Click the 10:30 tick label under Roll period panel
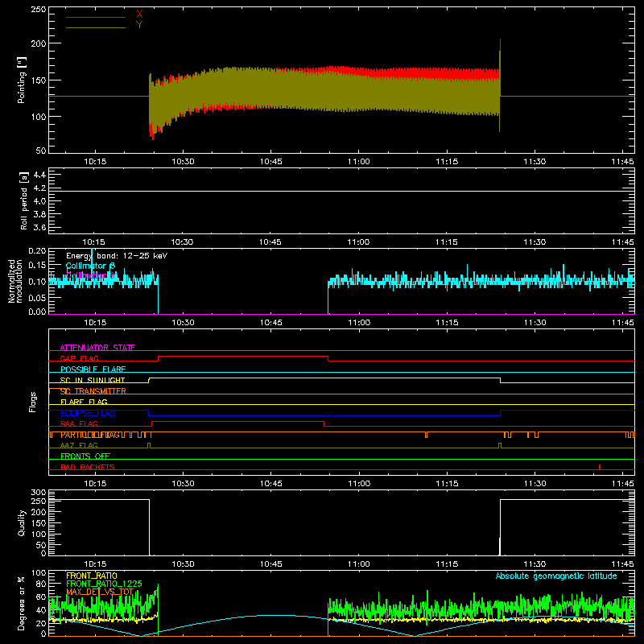Viewport: 644px width, 644px height. point(182,242)
